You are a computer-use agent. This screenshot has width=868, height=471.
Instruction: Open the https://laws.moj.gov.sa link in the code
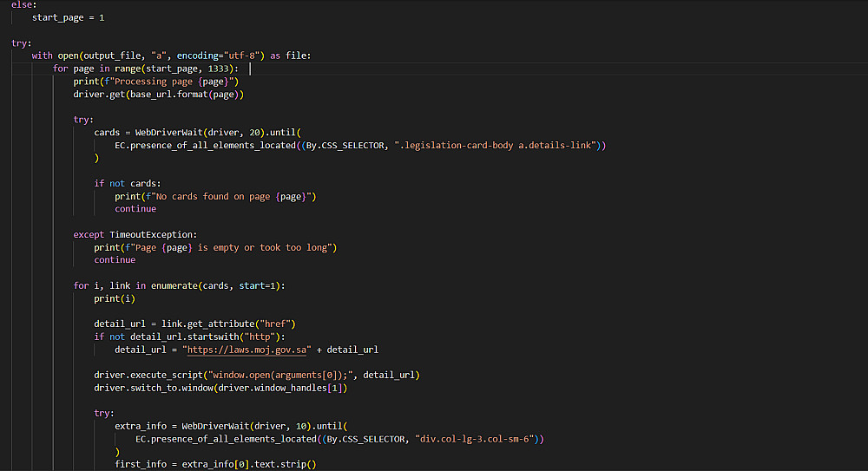pos(247,350)
